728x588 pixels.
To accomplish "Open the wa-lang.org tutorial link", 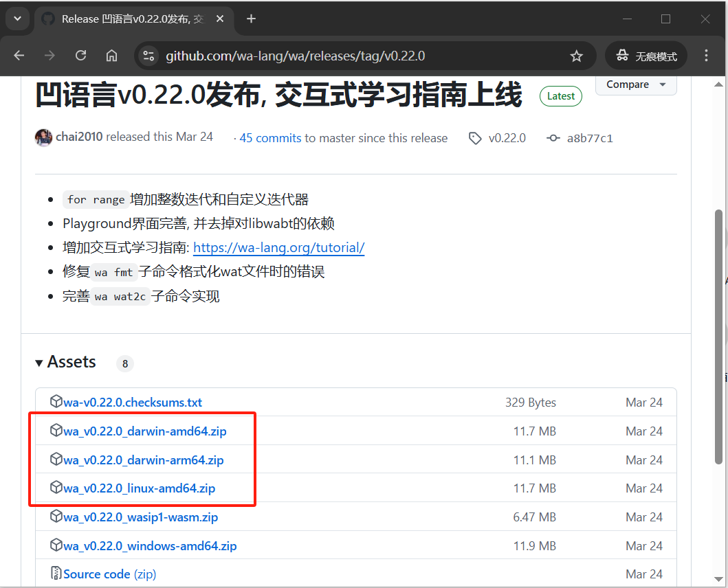I will (278, 248).
